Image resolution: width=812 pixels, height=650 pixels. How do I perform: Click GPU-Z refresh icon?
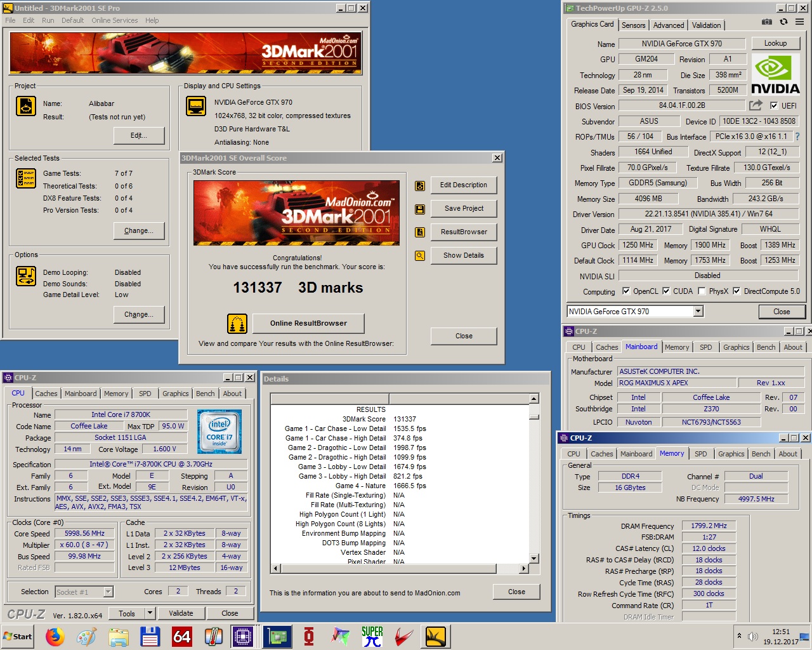coord(783,22)
